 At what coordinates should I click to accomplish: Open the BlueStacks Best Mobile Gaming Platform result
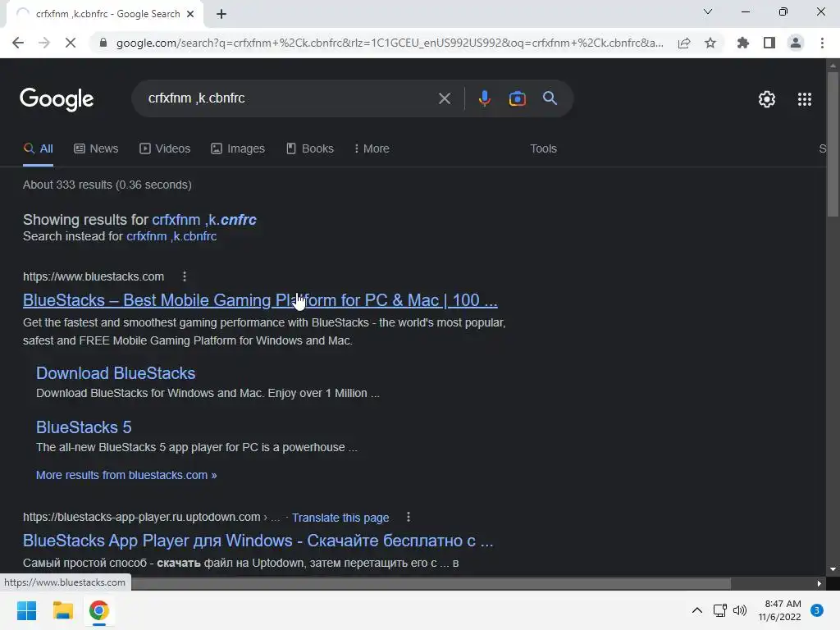tap(260, 300)
